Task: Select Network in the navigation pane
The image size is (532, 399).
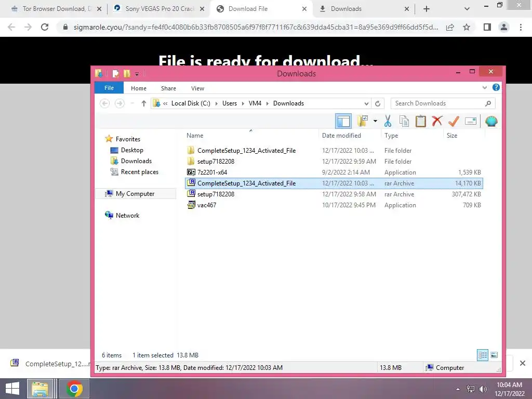Action: (x=127, y=215)
